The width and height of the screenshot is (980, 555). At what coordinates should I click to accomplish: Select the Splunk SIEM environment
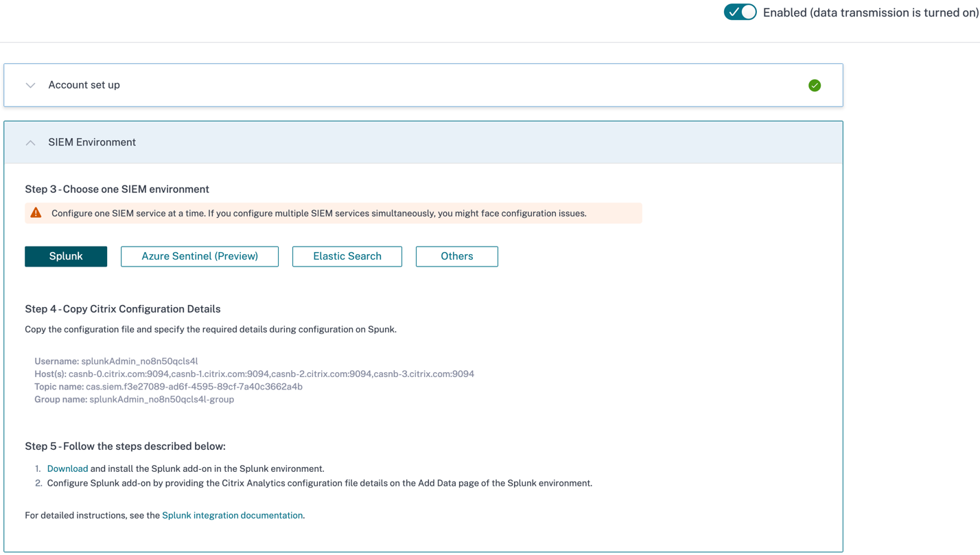(66, 256)
